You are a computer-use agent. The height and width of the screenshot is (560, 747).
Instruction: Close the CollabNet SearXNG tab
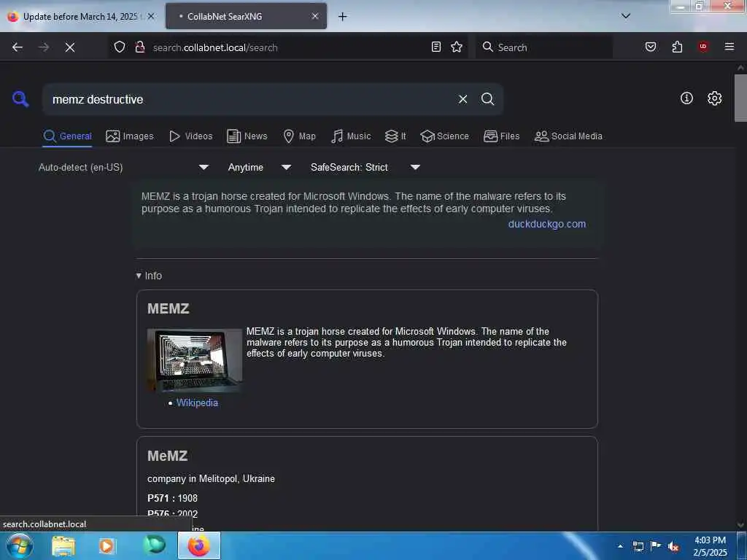(315, 16)
